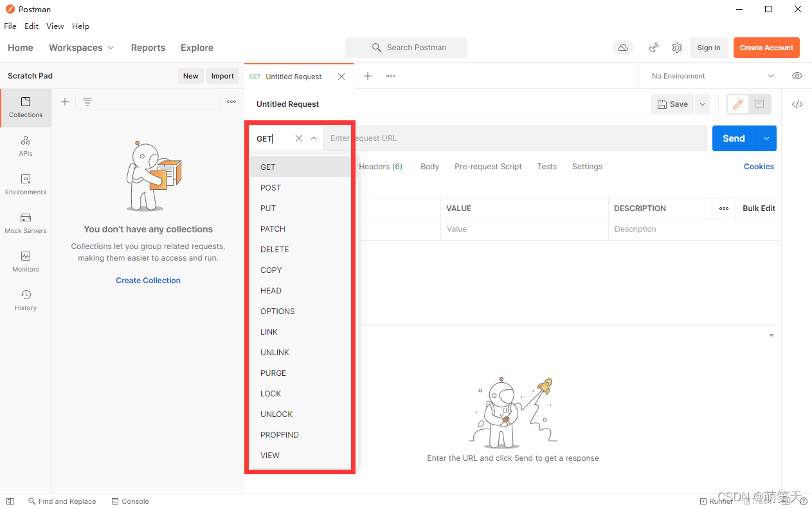Select OPTIONS from the method list

coord(300,311)
